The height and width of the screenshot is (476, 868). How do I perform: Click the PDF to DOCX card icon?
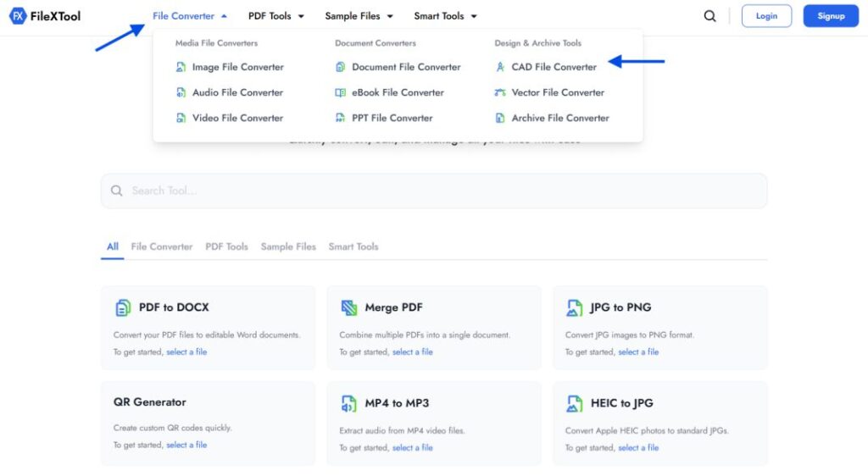123,307
